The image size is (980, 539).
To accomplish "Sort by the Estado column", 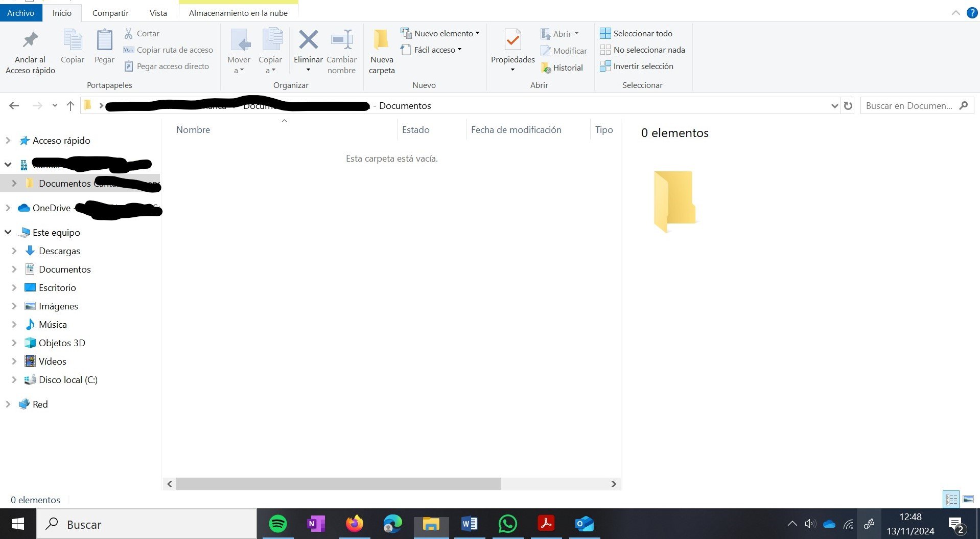I will [415, 130].
